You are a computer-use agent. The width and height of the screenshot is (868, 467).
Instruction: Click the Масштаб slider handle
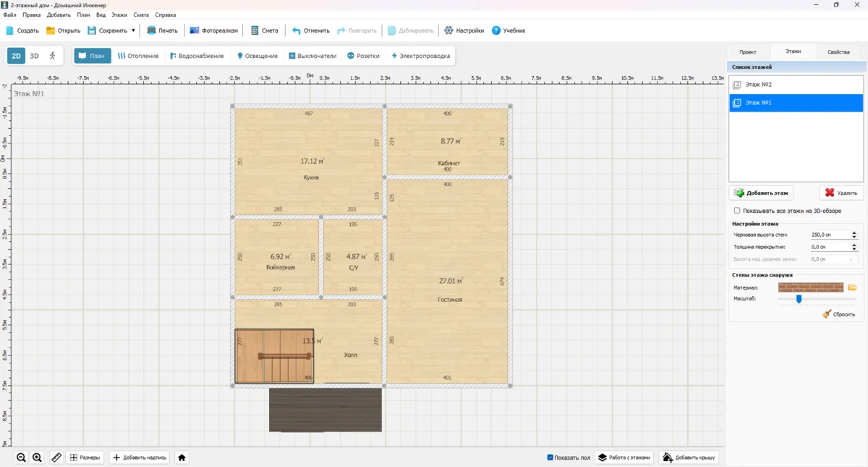(799, 298)
